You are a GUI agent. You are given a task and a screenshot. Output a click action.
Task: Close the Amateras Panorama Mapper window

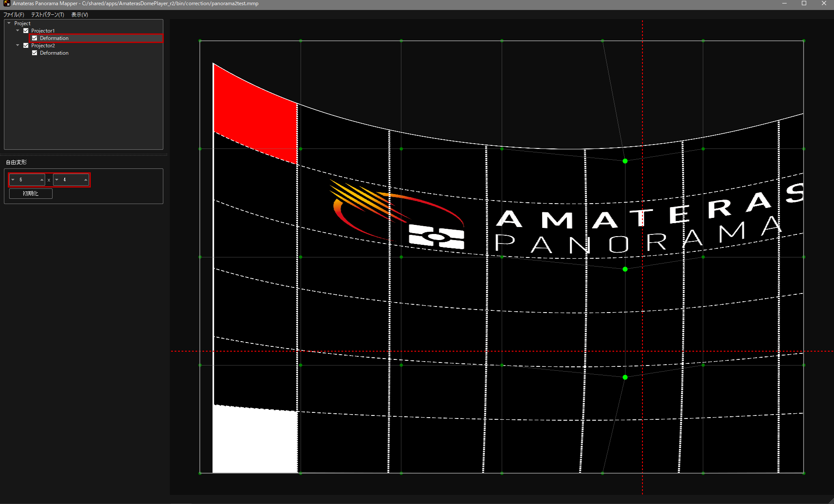click(x=824, y=3)
